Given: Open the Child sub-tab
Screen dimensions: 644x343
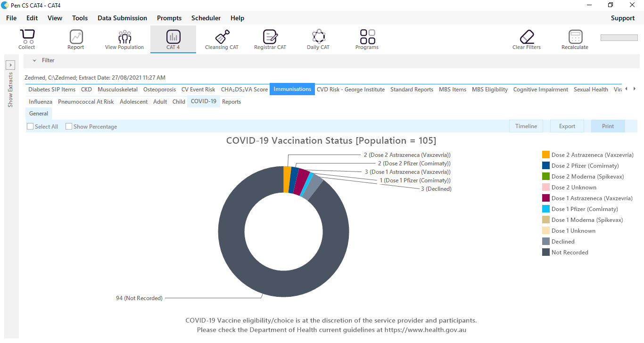Looking at the screenshot, I should point(179,102).
